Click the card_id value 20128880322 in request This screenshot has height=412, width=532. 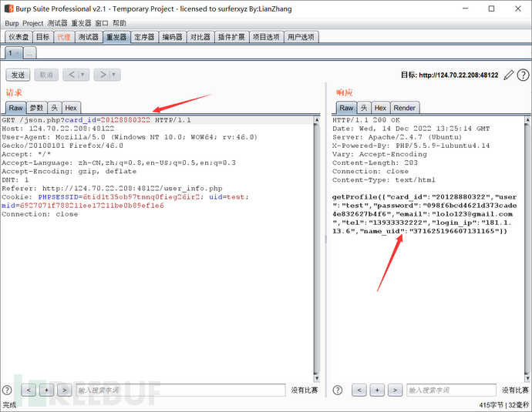[x=125, y=120]
